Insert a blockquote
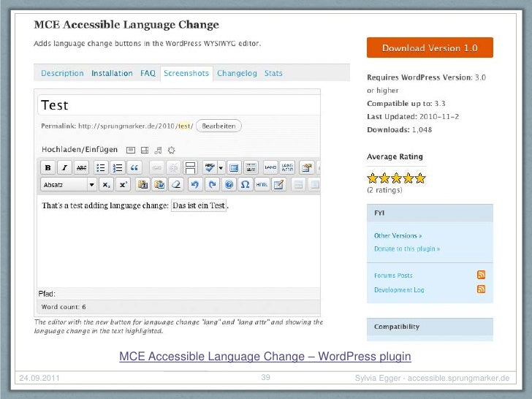 click(134, 167)
